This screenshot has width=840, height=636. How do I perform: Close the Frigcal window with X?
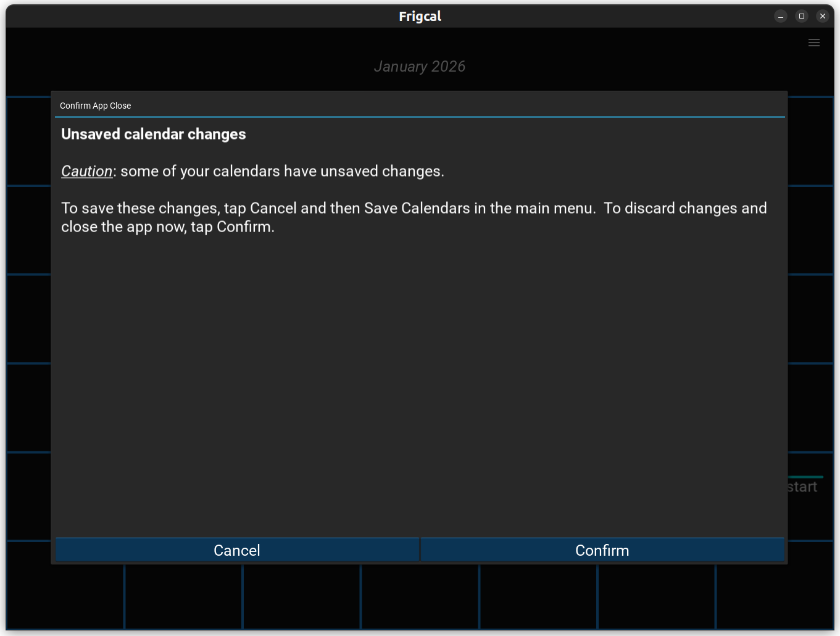coord(822,17)
